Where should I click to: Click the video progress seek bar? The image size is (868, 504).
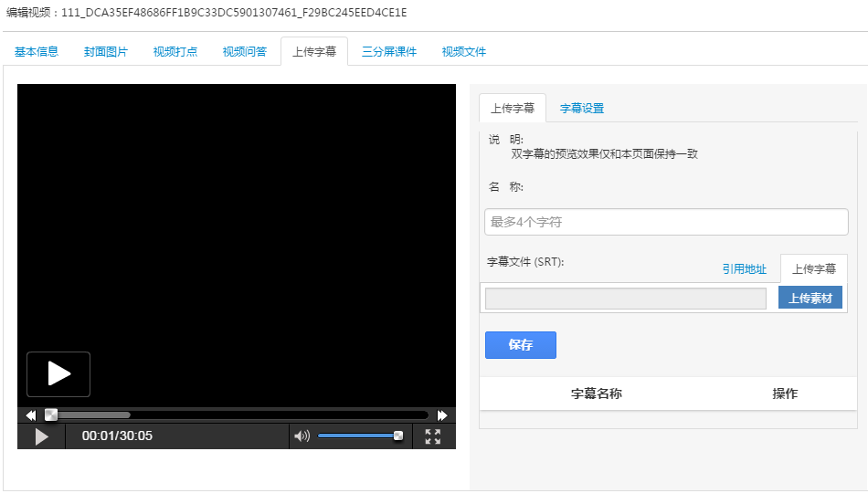point(237,415)
